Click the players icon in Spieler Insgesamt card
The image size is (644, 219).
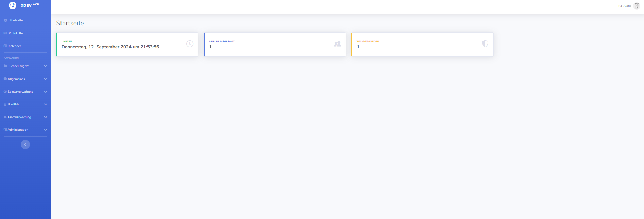pyautogui.click(x=337, y=44)
